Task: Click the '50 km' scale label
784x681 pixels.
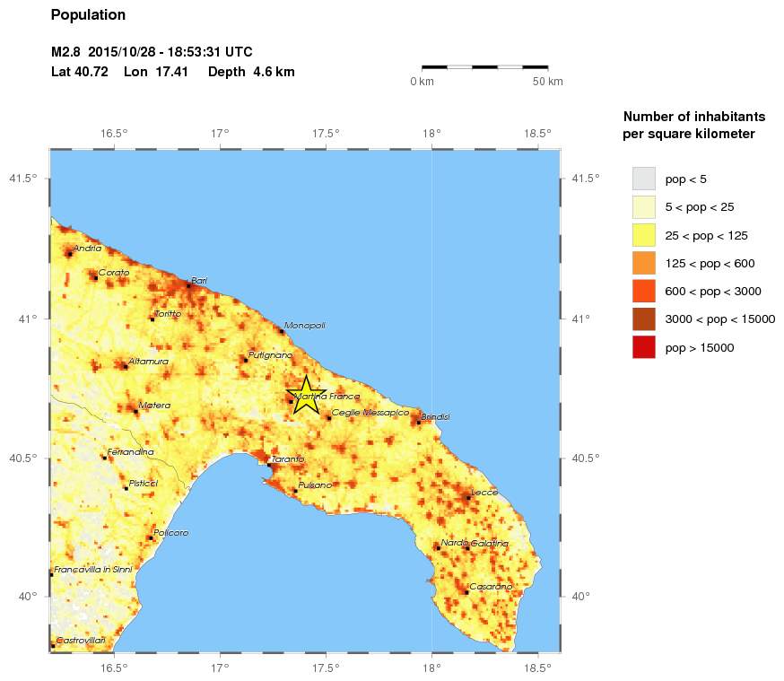Action: point(547,82)
